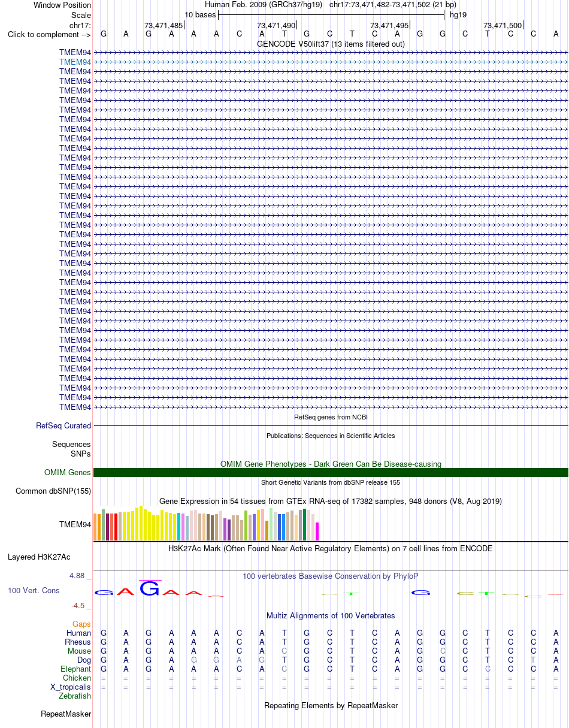
Task: Click the OMIM Genes side label
Action: (68, 473)
